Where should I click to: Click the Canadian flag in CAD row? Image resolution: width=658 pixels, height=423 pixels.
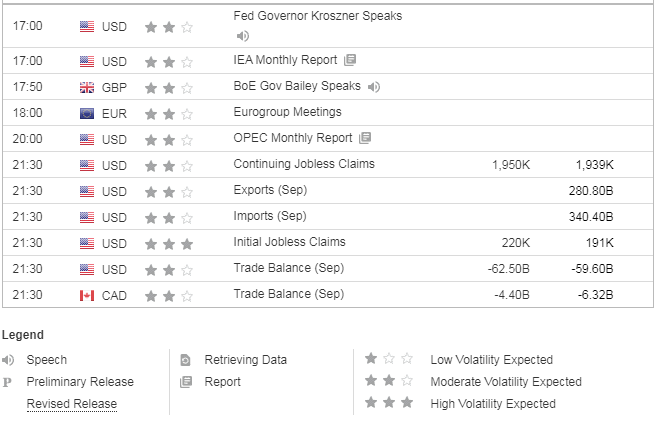coord(87,296)
